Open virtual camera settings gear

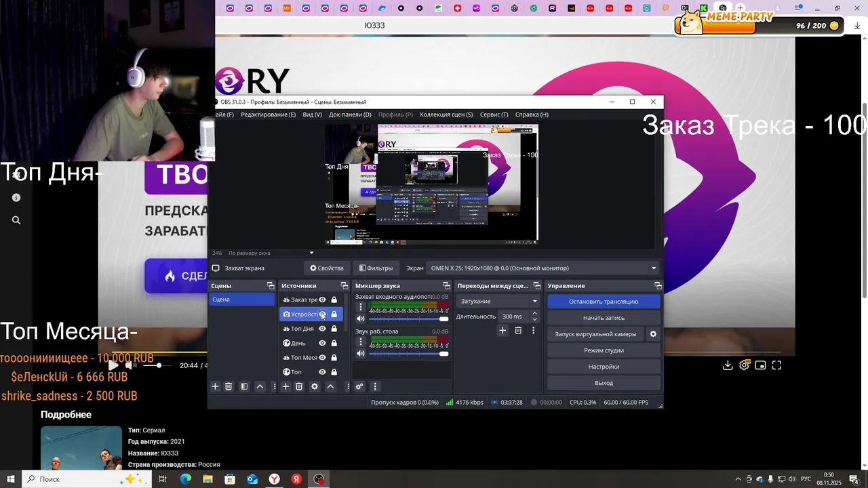[x=653, y=334]
